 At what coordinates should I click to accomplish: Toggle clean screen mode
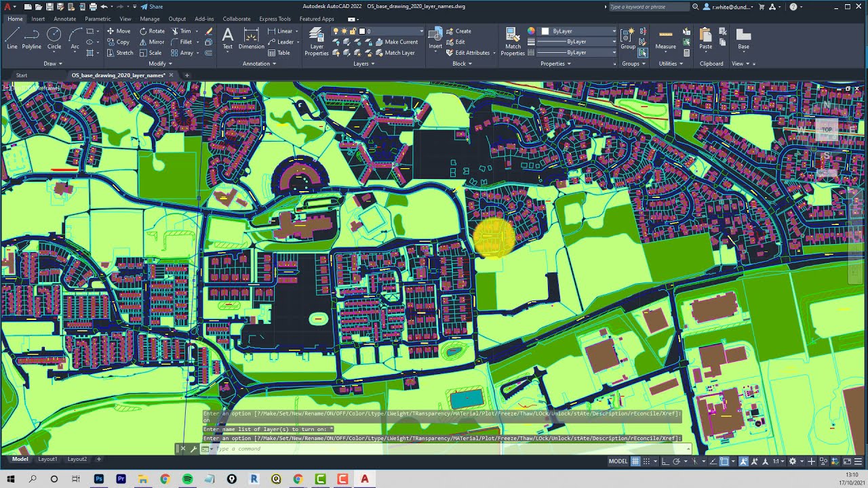(847, 462)
